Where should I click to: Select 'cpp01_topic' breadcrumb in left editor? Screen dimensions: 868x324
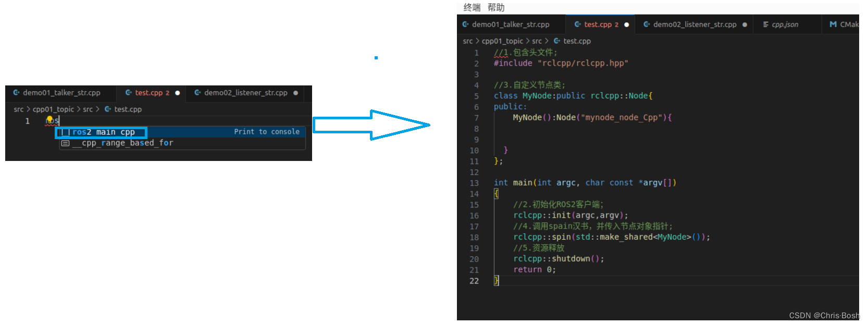(53, 109)
